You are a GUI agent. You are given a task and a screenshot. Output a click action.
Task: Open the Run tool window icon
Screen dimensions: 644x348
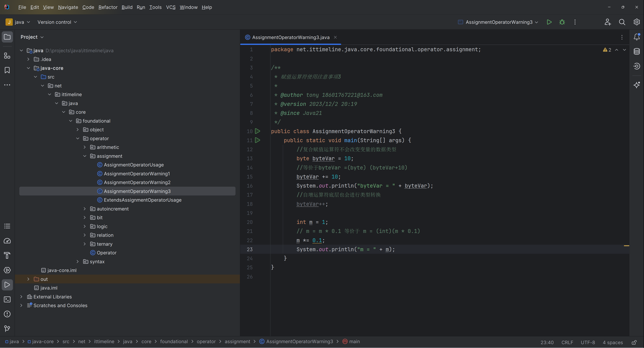(7, 285)
